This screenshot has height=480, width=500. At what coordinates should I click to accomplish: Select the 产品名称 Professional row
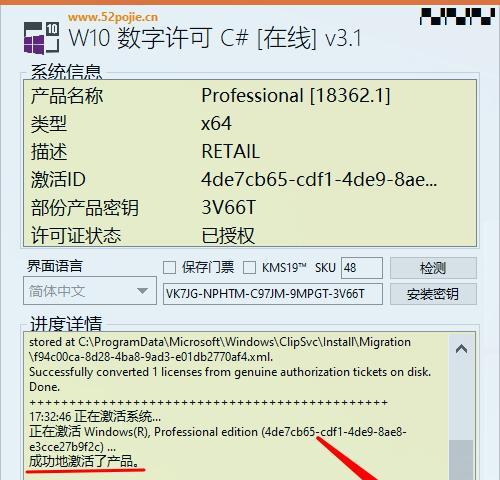click(x=250, y=96)
